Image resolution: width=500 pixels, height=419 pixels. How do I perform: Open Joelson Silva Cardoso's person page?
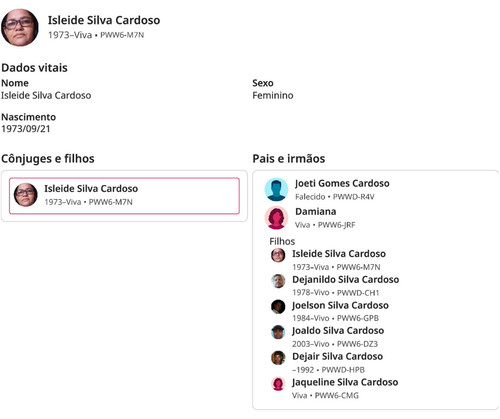click(x=340, y=305)
